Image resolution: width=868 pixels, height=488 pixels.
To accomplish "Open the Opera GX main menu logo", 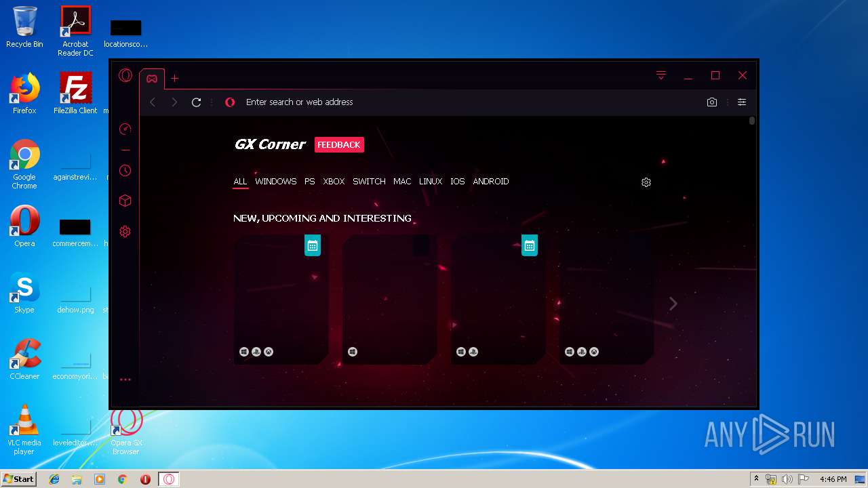I will (125, 75).
